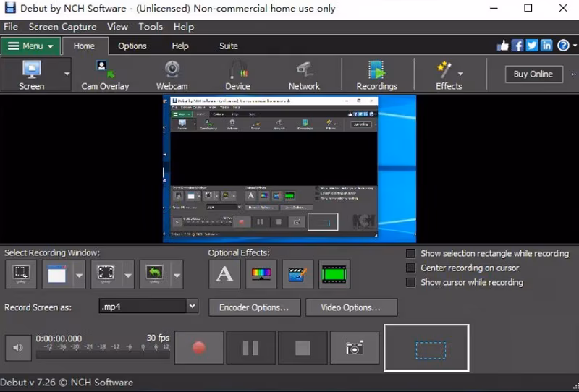Viewport: 579px width, 392px height.
Task: Open the green screen effect
Action: click(334, 274)
